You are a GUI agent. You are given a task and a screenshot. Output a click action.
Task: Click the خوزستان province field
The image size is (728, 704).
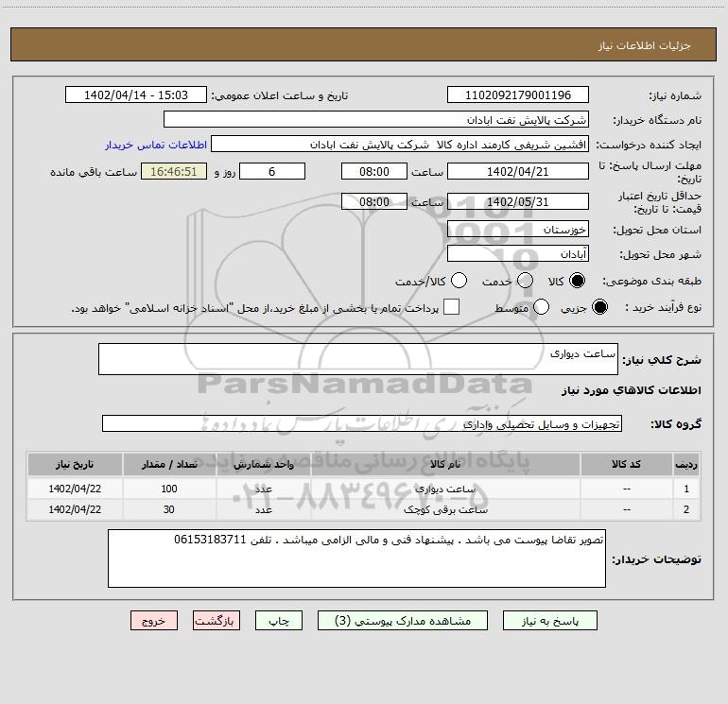point(518,230)
